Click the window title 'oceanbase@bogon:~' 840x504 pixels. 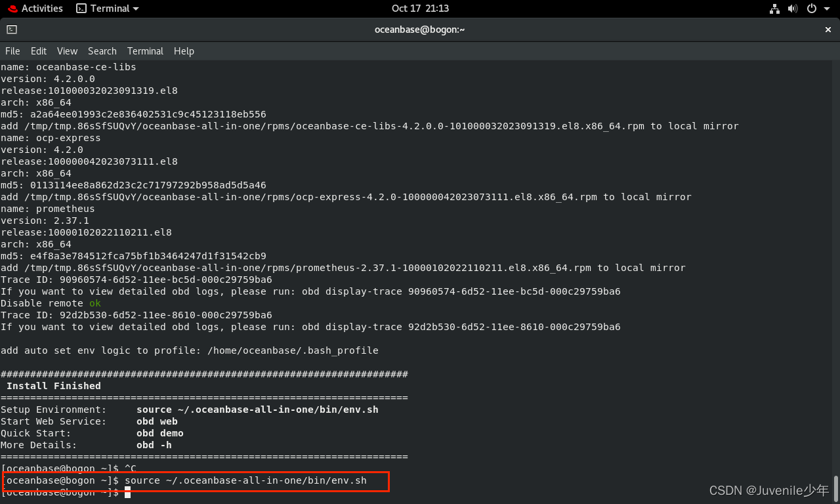pyautogui.click(x=419, y=30)
